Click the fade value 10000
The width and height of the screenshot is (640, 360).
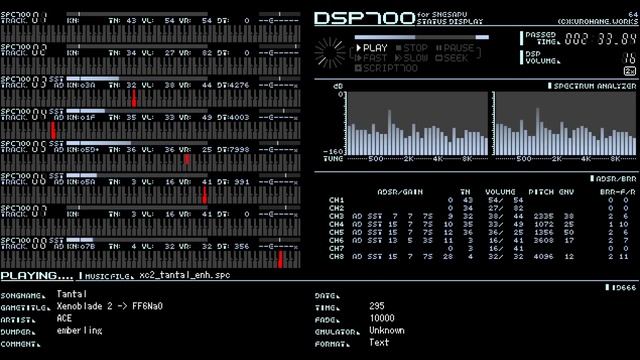[x=382, y=318]
